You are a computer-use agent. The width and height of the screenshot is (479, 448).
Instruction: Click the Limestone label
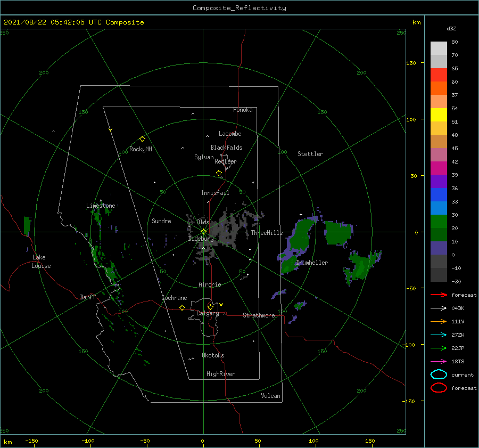101,206
